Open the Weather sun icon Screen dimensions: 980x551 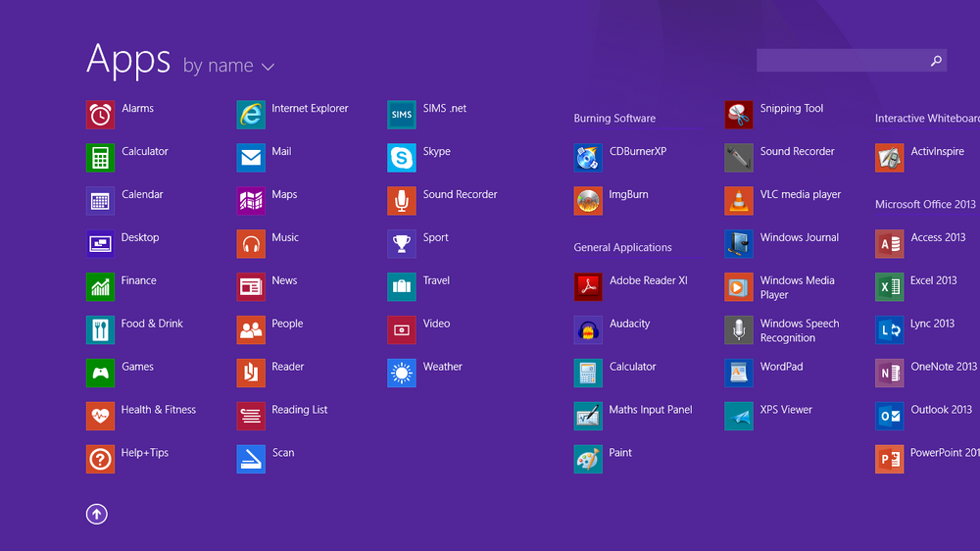pyautogui.click(x=401, y=374)
